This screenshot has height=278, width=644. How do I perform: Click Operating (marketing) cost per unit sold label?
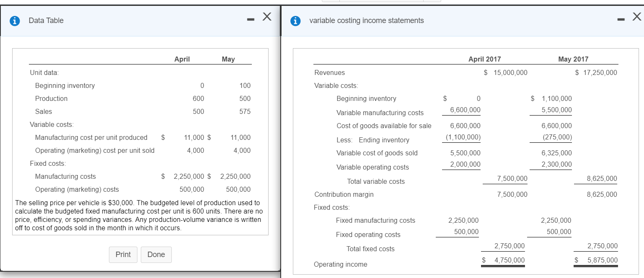95,150
